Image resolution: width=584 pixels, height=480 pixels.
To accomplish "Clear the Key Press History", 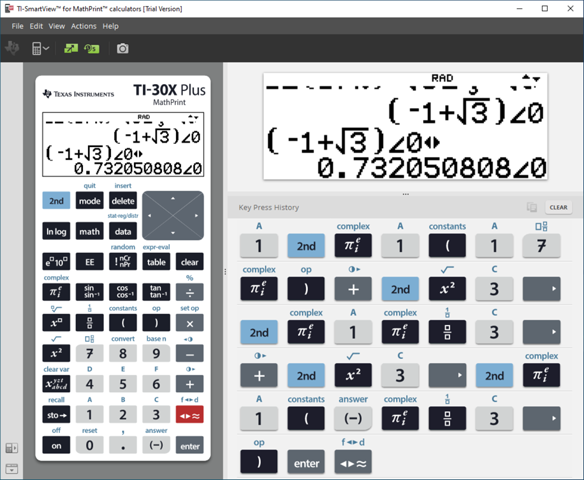I will [558, 207].
